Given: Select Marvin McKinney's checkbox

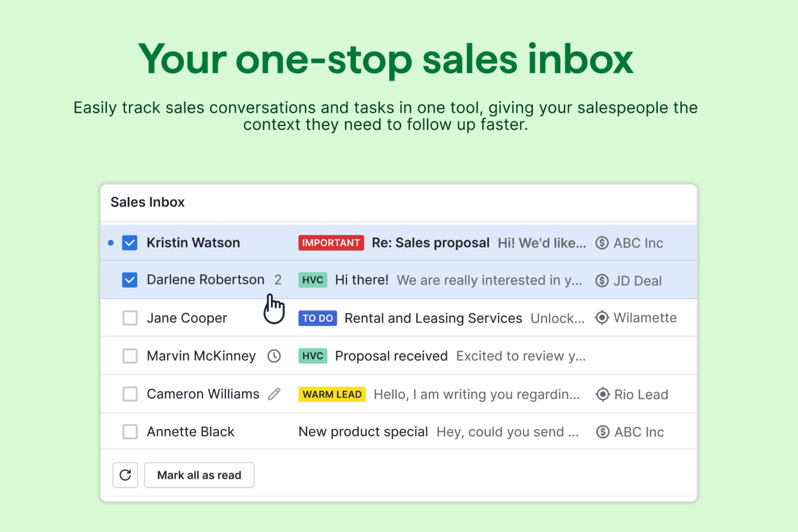Looking at the screenshot, I should [x=130, y=356].
